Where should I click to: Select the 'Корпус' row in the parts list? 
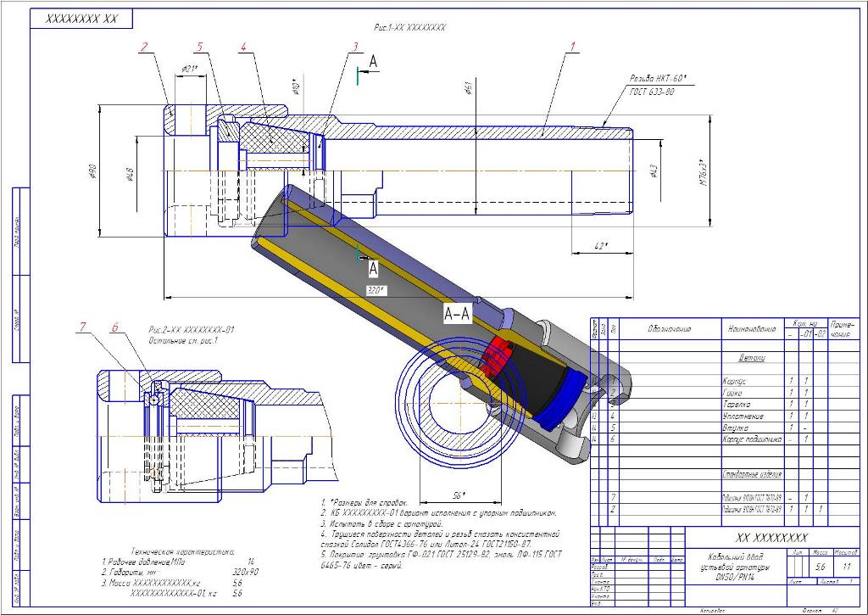tap(726, 381)
